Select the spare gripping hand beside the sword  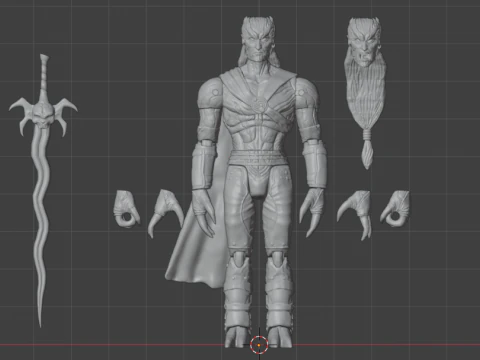coord(126,209)
